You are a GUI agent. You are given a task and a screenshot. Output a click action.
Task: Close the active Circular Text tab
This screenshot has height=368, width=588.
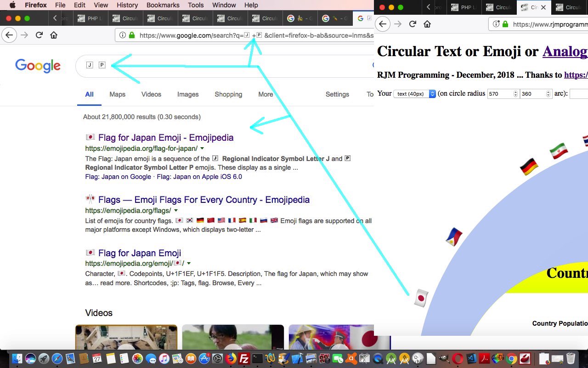(x=543, y=7)
